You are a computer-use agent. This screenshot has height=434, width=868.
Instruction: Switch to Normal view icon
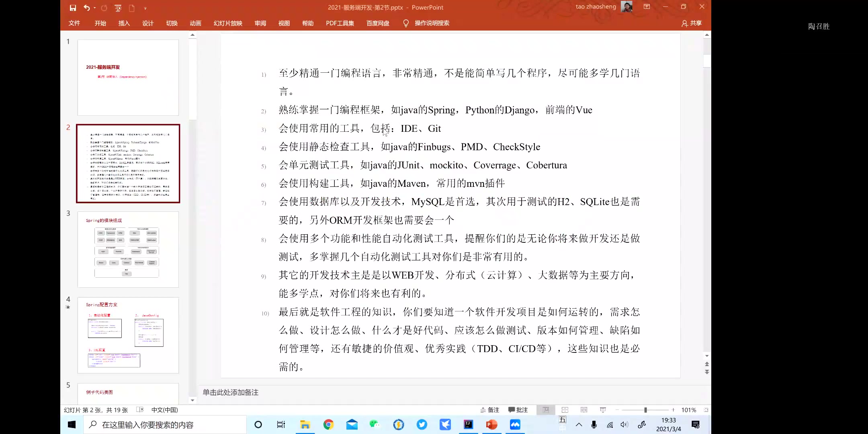pyautogui.click(x=546, y=410)
